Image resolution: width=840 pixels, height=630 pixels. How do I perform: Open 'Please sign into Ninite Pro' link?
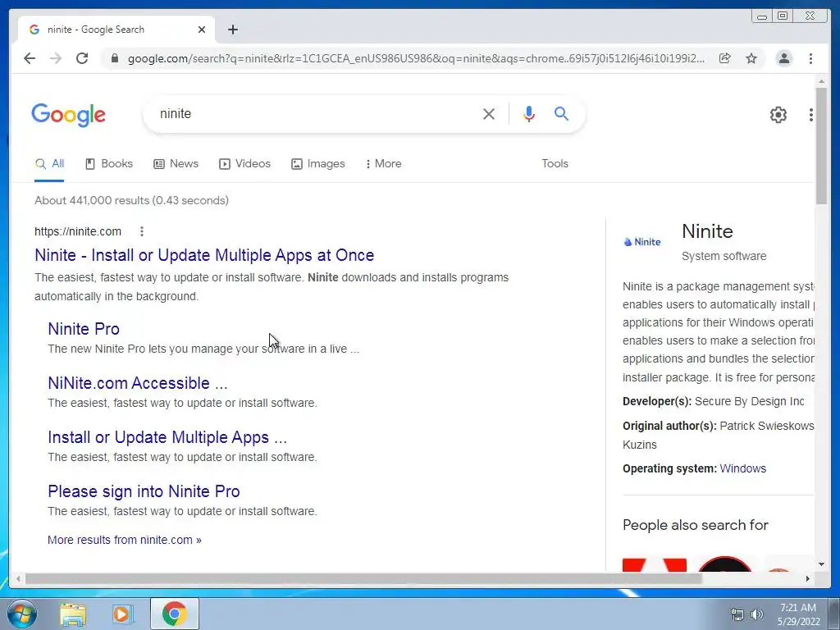tap(144, 491)
